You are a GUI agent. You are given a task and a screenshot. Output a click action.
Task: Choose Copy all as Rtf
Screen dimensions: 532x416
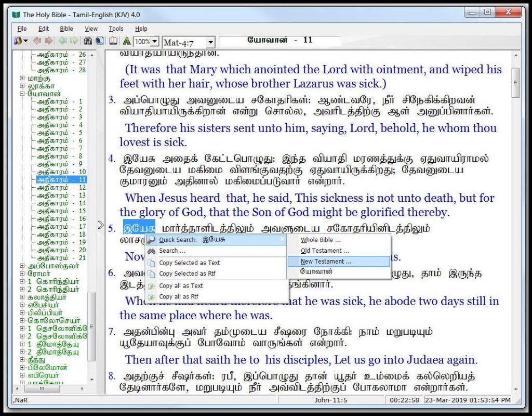pyautogui.click(x=217, y=296)
